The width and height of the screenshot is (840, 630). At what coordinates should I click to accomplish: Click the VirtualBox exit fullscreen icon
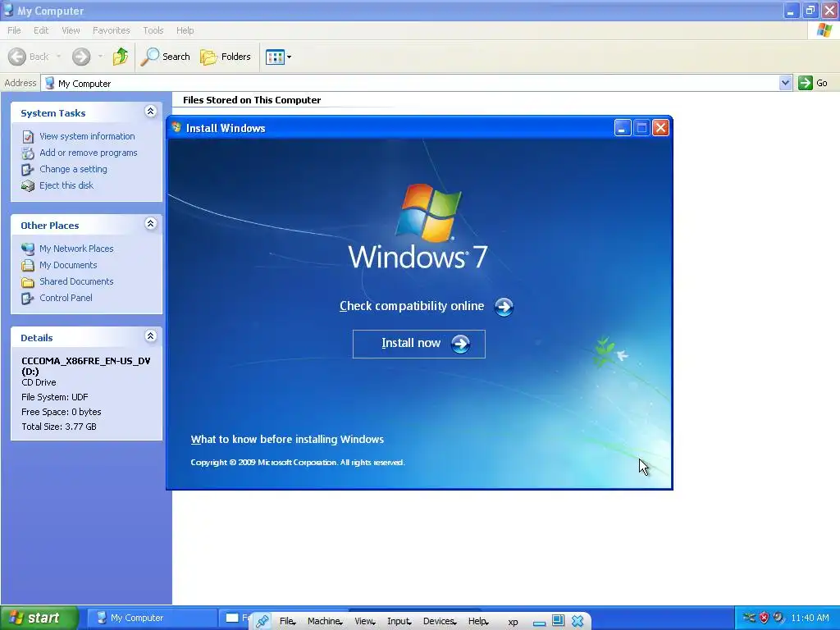coord(558,620)
